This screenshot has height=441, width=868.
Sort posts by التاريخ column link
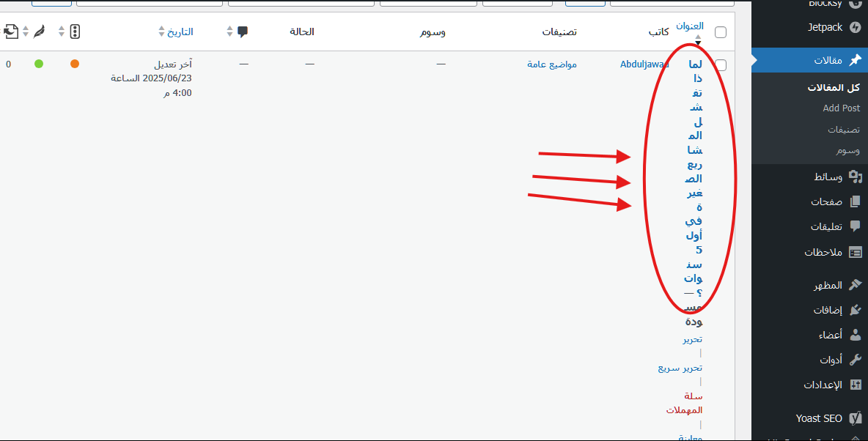180,31
